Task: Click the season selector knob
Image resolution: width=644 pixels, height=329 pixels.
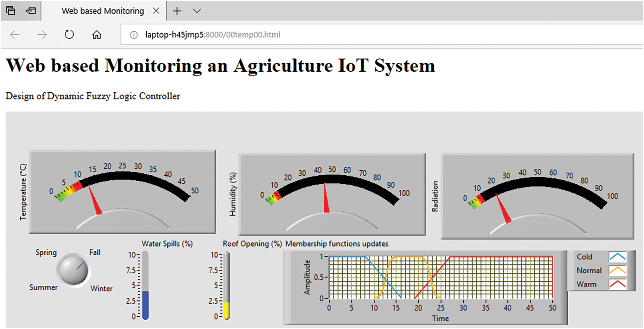Action: click(73, 270)
